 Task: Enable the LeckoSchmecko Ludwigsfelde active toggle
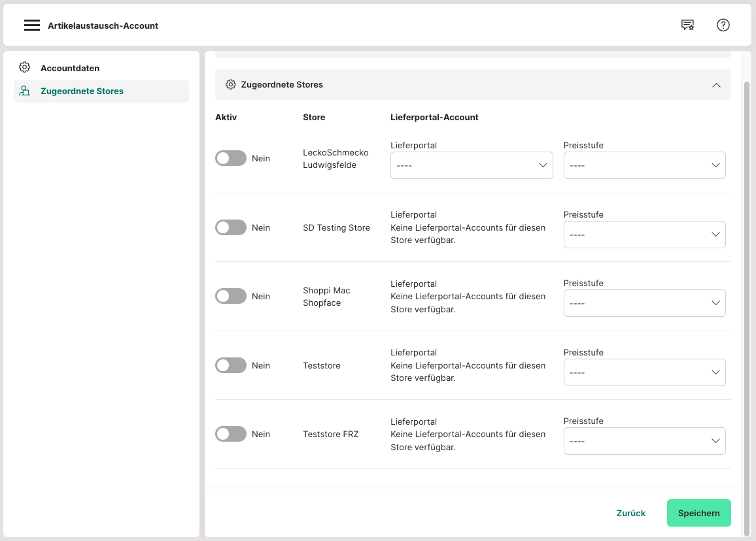230,159
